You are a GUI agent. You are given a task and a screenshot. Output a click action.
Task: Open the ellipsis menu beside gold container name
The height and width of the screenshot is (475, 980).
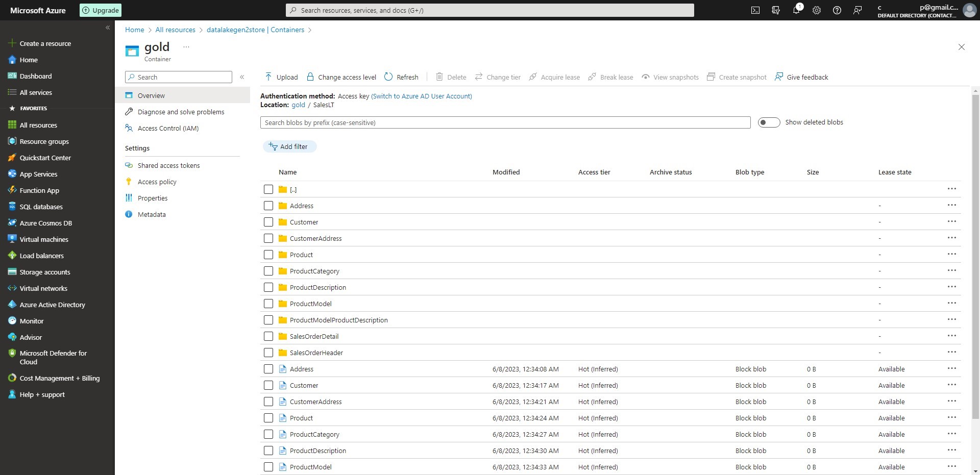point(185,46)
